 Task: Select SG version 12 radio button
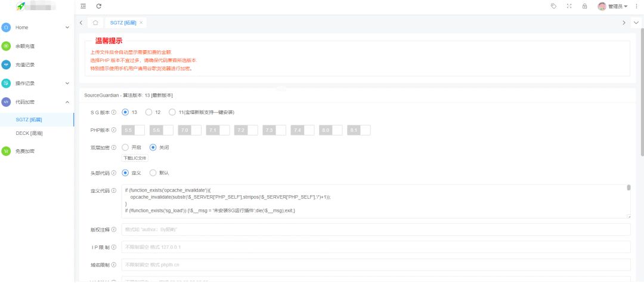[x=149, y=112]
